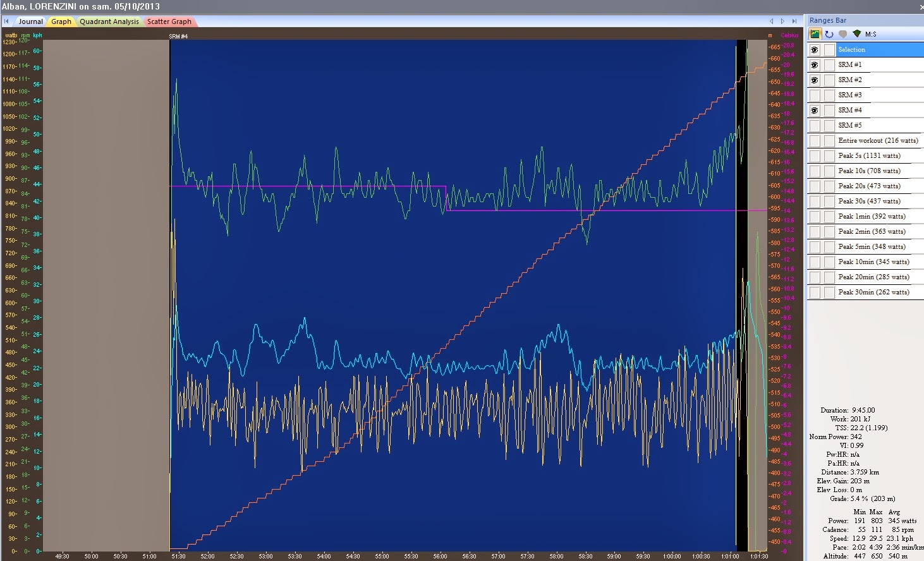Open the Journal tab
This screenshot has width=924, height=561.
(x=30, y=21)
